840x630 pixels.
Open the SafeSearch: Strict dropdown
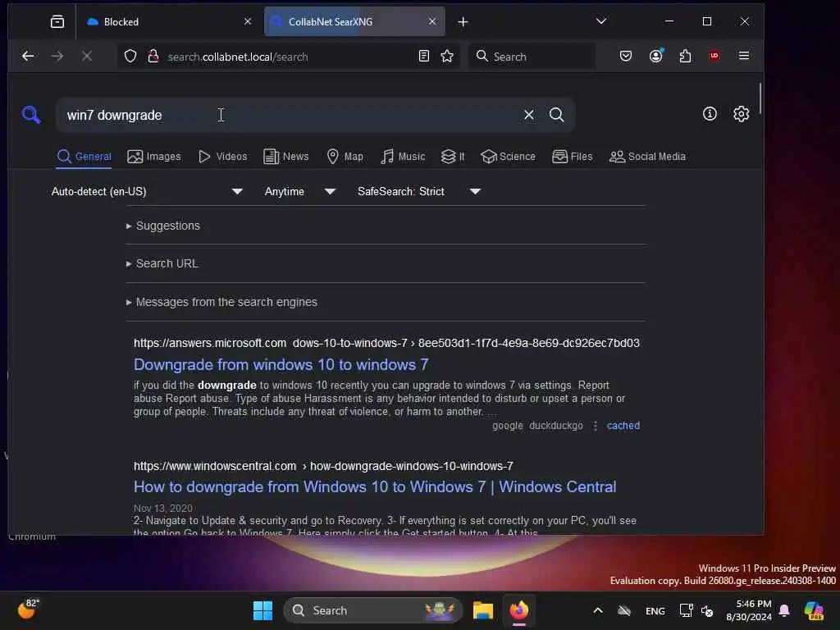click(x=419, y=191)
